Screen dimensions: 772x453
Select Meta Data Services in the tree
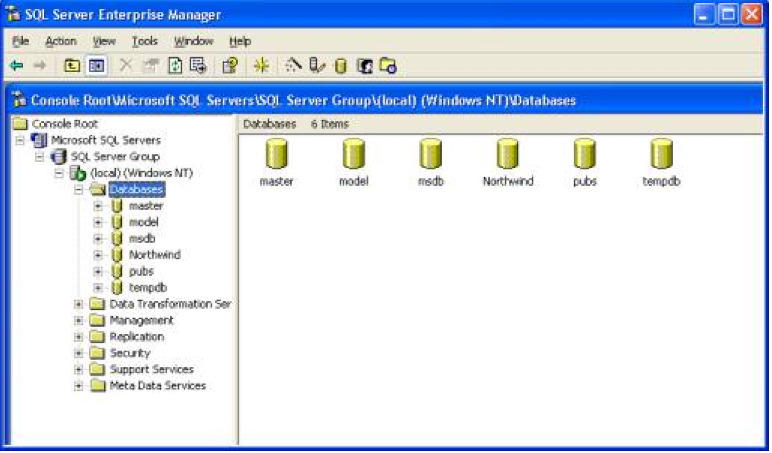click(x=157, y=385)
